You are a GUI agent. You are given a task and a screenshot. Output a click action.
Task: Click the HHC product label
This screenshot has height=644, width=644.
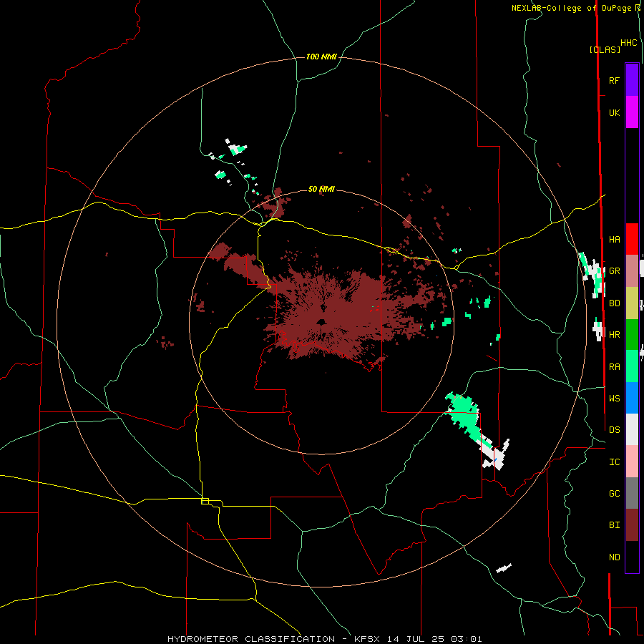(x=629, y=43)
